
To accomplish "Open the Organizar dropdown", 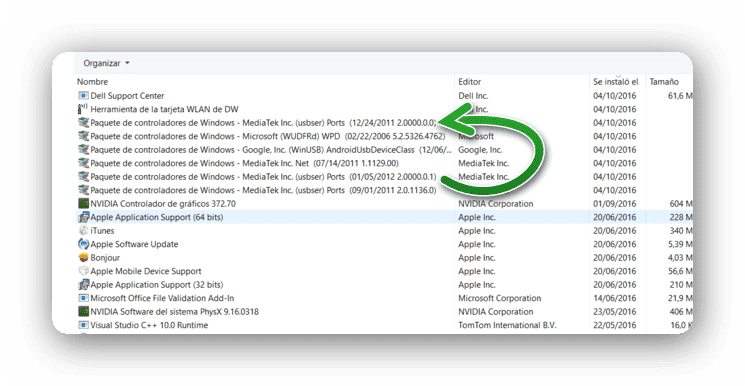I will click(x=106, y=63).
